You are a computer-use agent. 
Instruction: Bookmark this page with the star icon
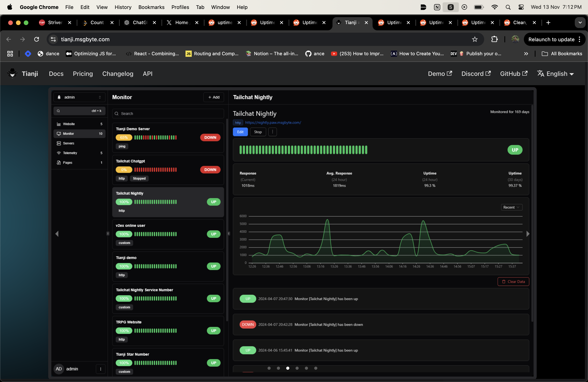tap(475, 39)
